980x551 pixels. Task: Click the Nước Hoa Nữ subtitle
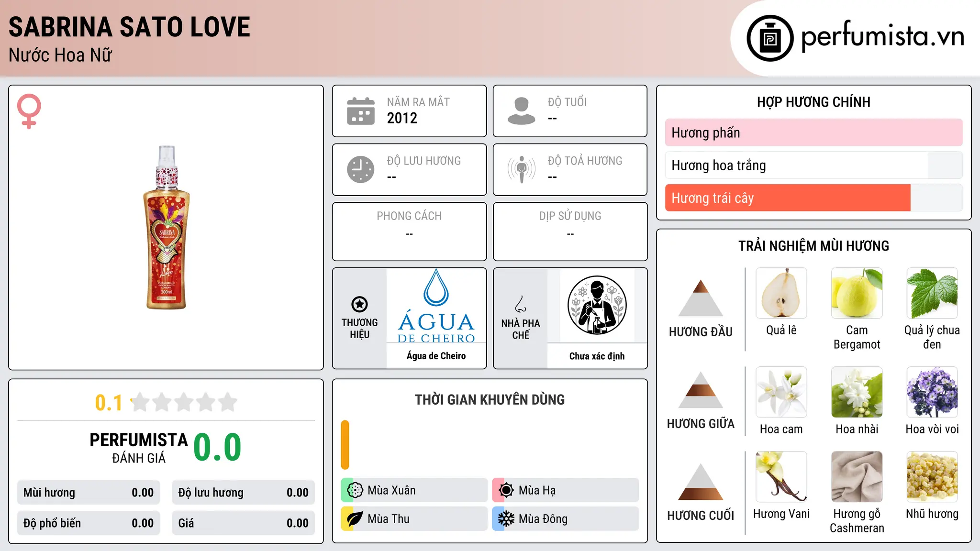tap(60, 55)
